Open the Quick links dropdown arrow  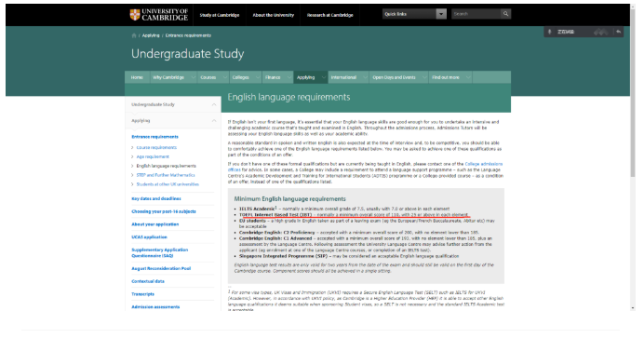pyautogui.click(x=441, y=14)
